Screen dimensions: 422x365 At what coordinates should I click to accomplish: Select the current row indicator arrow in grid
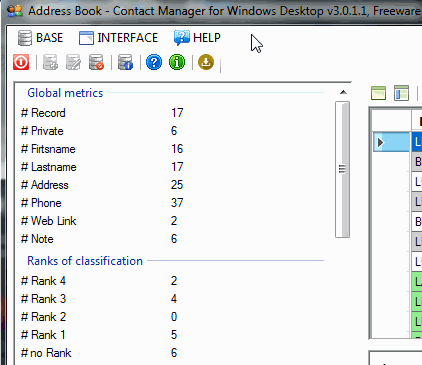381,142
